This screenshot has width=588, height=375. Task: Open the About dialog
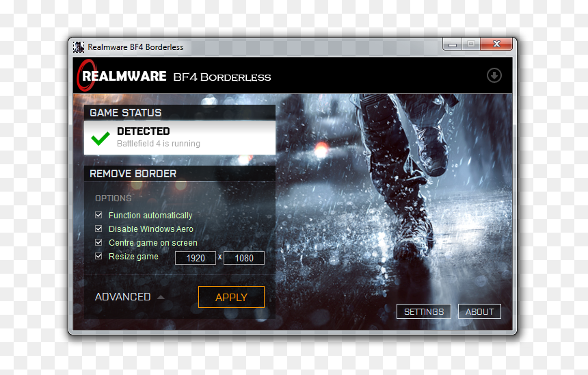point(479,311)
